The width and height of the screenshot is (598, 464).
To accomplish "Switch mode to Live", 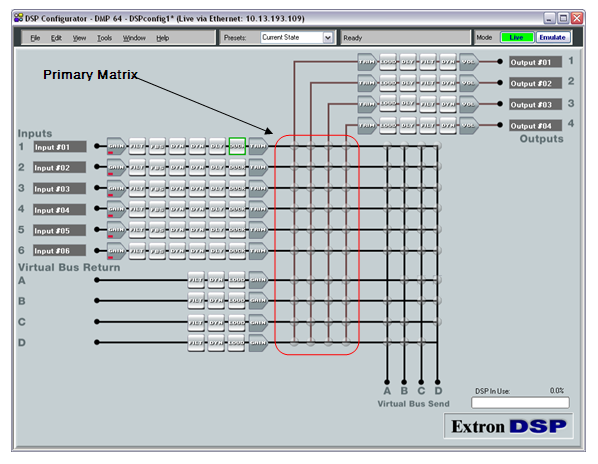I will click(x=517, y=37).
